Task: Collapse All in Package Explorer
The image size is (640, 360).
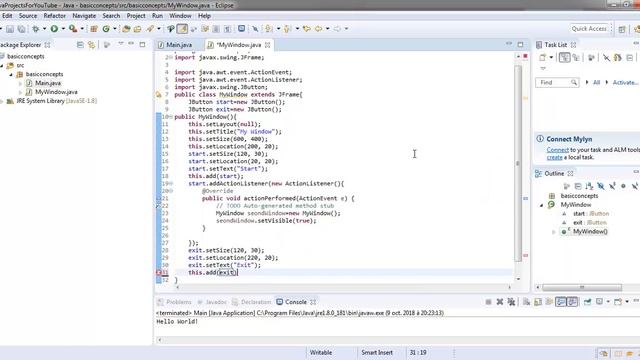Action: pos(80,44)
